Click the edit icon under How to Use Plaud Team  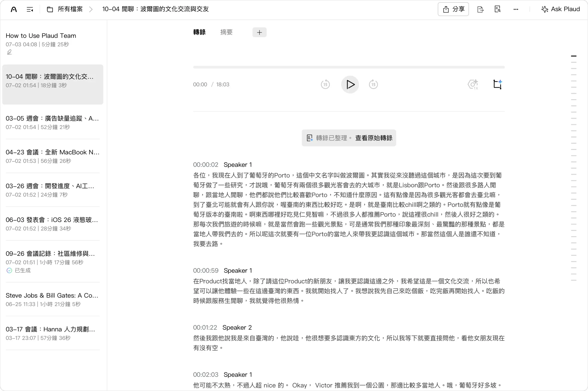click(x=9, y=52)
